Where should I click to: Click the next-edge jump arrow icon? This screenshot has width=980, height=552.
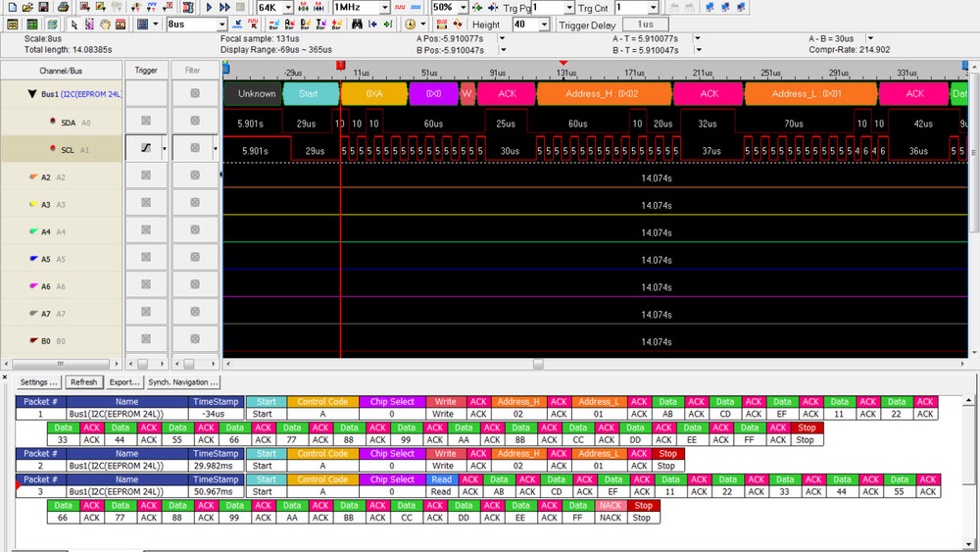[x=388, y=25]
